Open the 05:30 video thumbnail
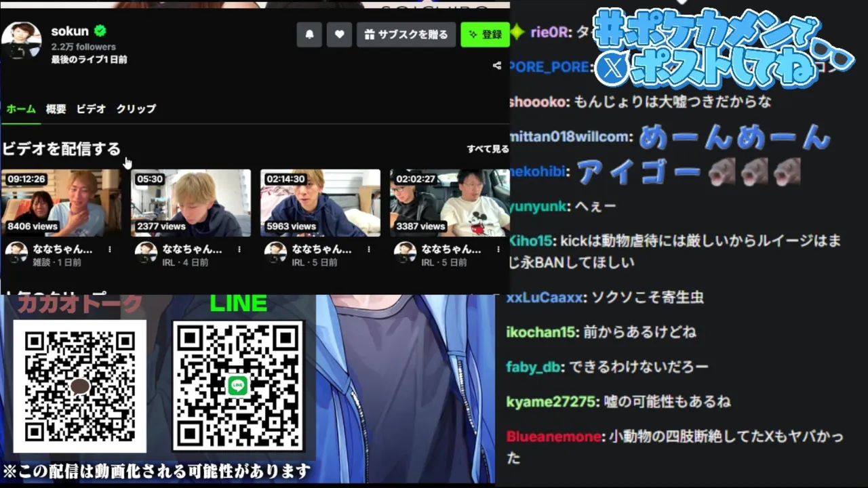The width and height of the screenshot is (868, 488). (191, 203)
